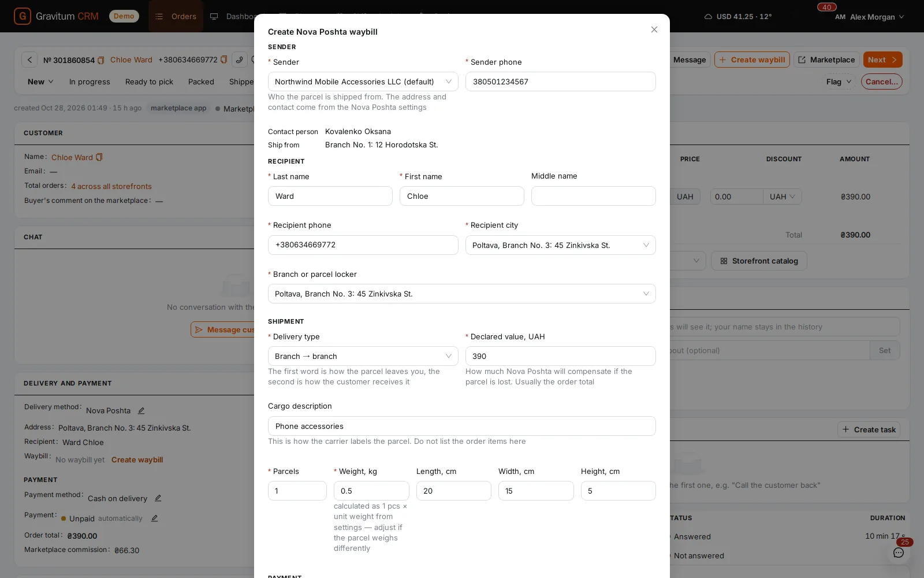Image resolution: width=924 pixels, height=578 pixels.
Task: Switch to Ready to pick status
Action: [149, 81]
